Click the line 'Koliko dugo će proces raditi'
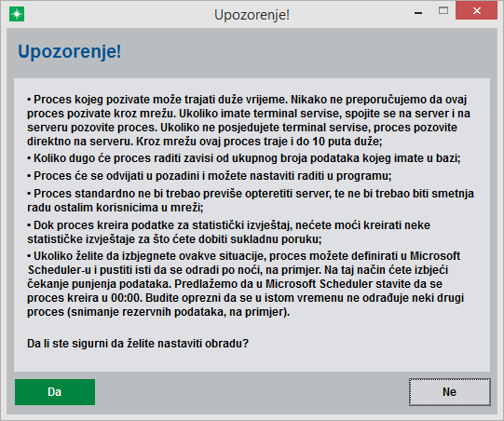 [x=244, y=158]
